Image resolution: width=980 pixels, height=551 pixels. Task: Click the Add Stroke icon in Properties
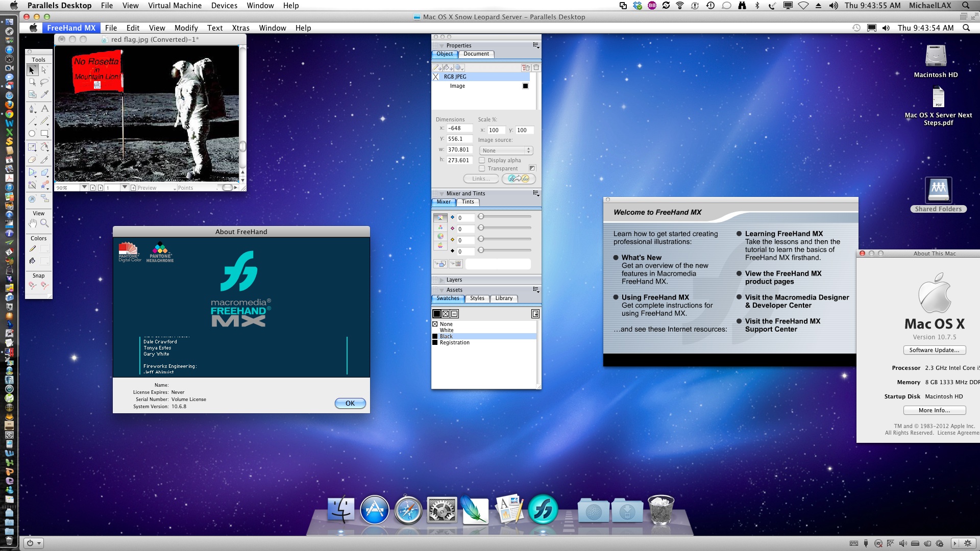pyautogui.click(x=437, y=67)
